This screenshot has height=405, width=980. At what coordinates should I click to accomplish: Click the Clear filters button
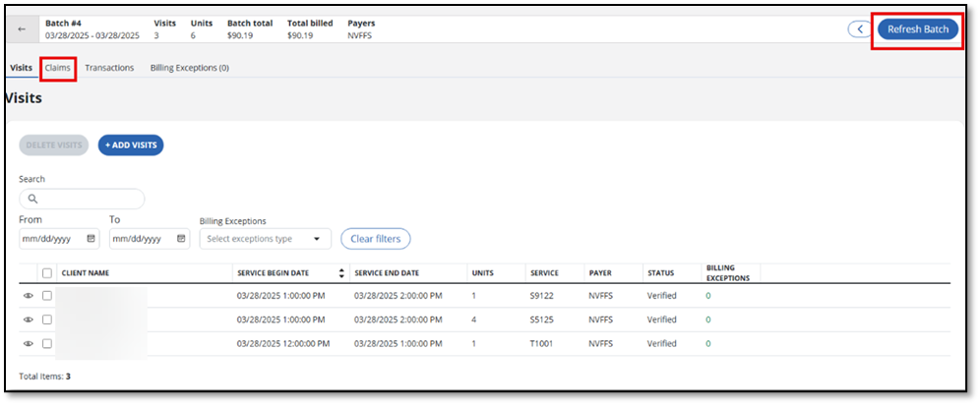(375, 239)
